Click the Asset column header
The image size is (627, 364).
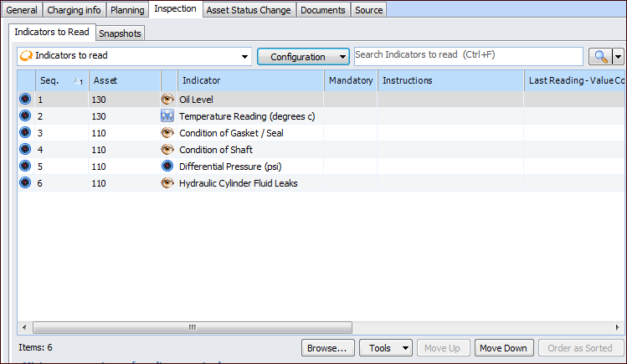pos(125,80)
